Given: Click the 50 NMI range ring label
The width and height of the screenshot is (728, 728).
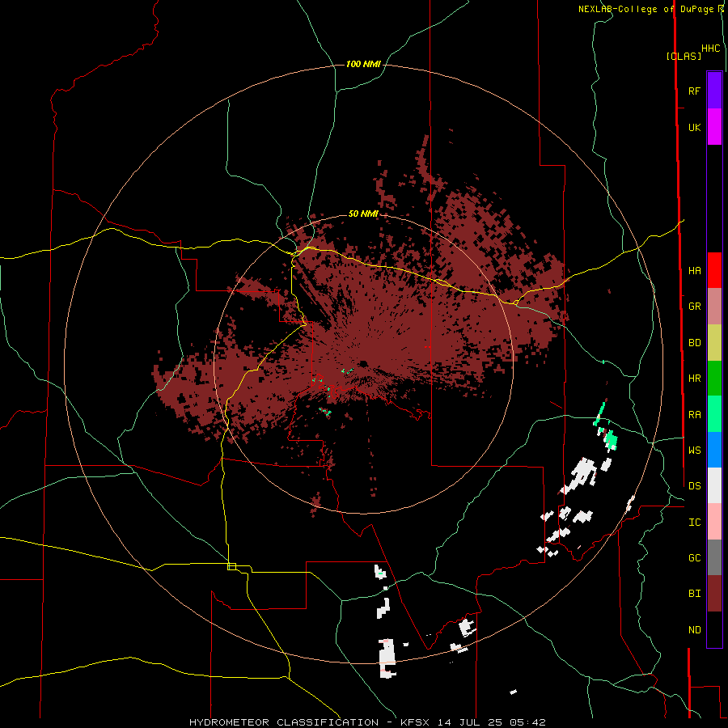Looking at the screenshot, I should pos(363,214).
